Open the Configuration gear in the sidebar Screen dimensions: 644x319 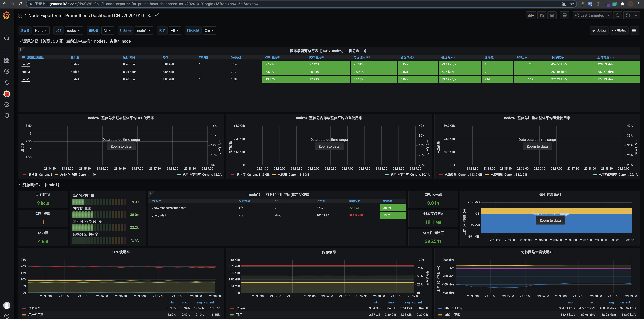tap(7, 105)
